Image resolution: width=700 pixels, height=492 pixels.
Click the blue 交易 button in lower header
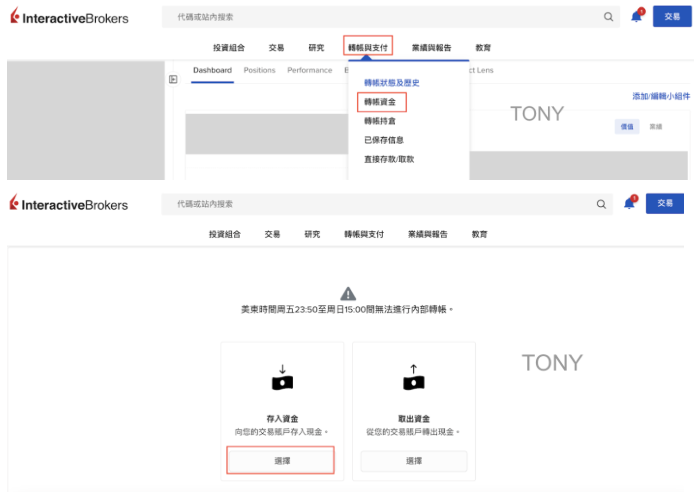pyautogui.click(x=665, y=204)
